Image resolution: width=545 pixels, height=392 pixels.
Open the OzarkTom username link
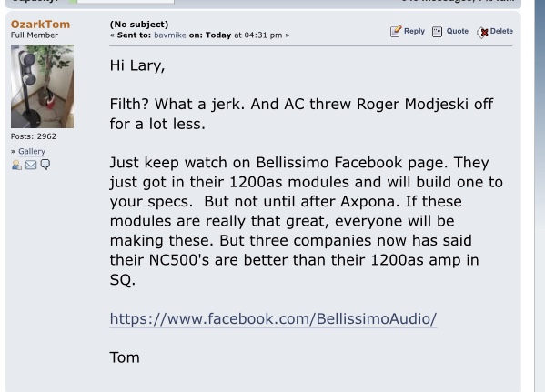(x=40, y=25)
